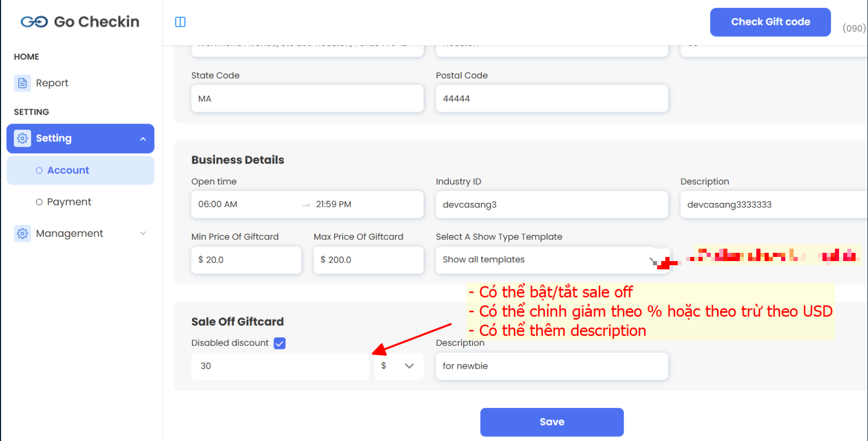Click the Setting gear icon
The image size is (868, 441).
coord(22,139)
